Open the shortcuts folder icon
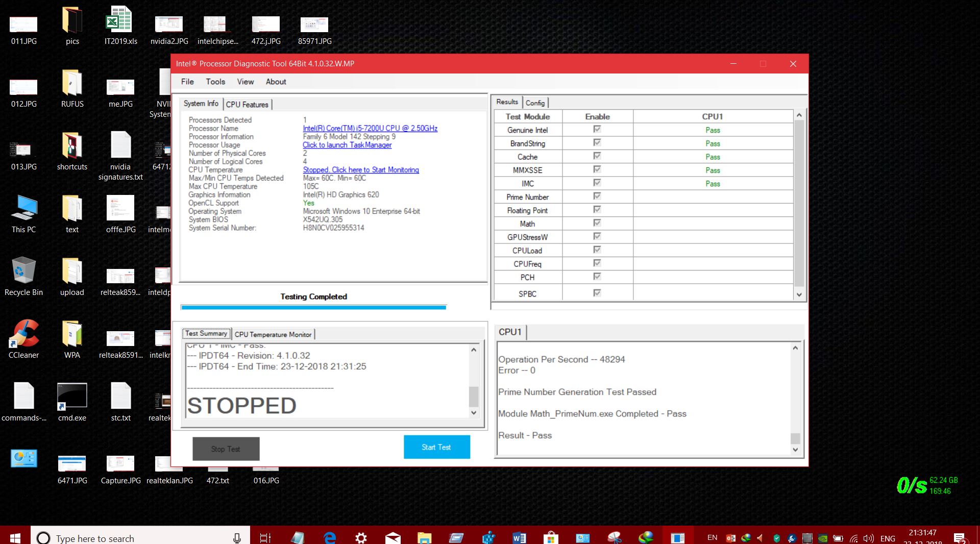Image resolution: width=980 pixels, height=544 pixels. 72,151
